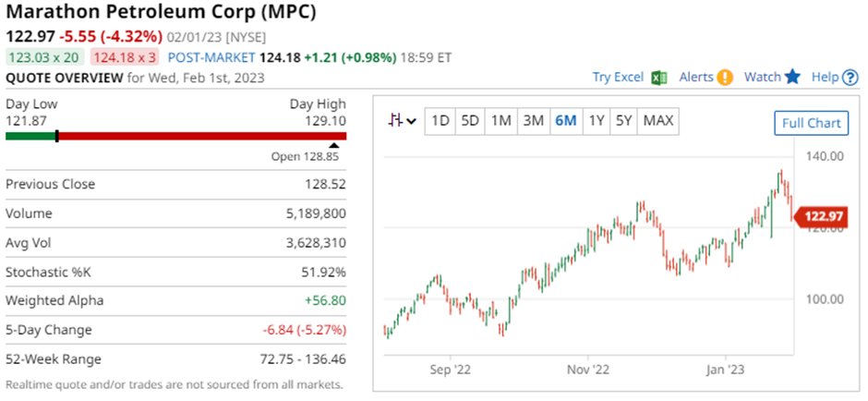Click the black Open price triangle marker
The width and height of the screenshot is (868, 401).
click(x=333, y=144)
